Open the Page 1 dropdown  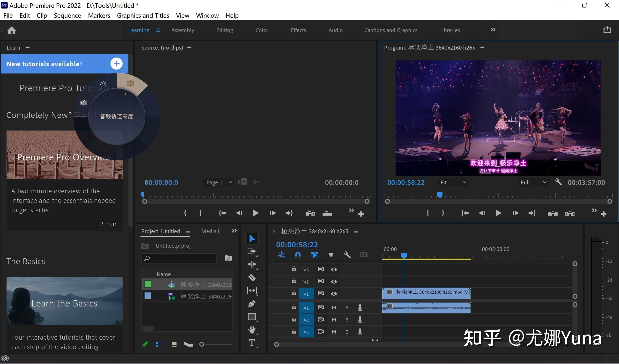tap(219, 182)
